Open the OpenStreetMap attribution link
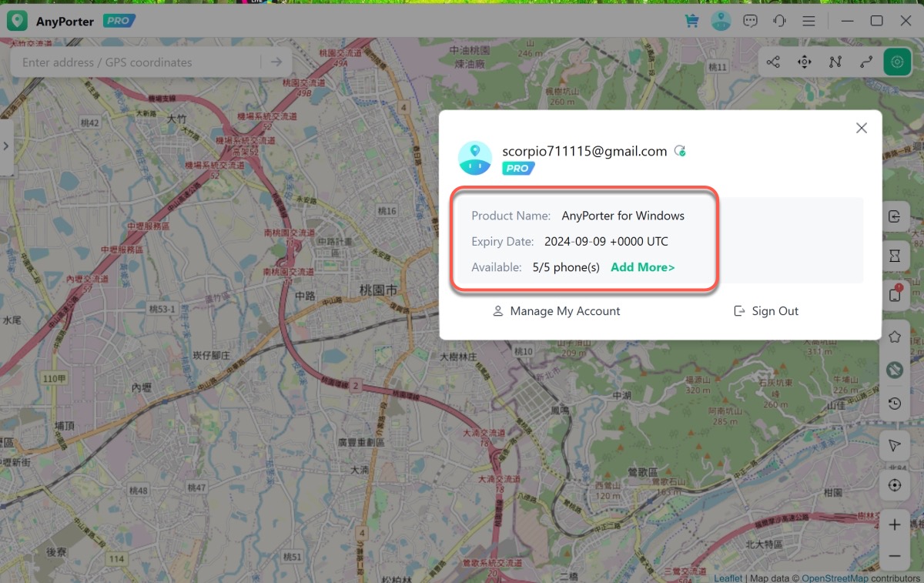The width and height of the screenshot is (924, 583). 835,578
